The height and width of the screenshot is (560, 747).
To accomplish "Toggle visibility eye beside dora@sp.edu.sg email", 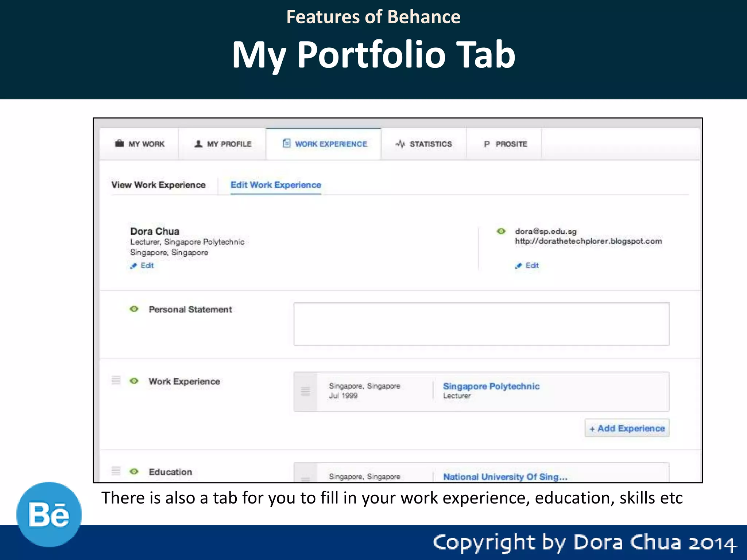I will pos(501,231).
